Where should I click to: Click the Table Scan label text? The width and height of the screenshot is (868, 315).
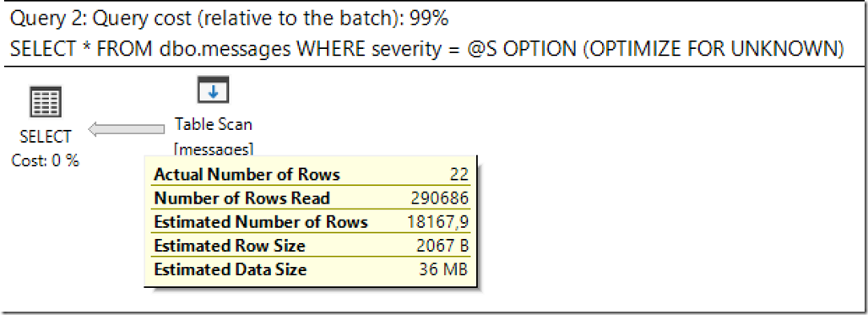pos(214,124)
